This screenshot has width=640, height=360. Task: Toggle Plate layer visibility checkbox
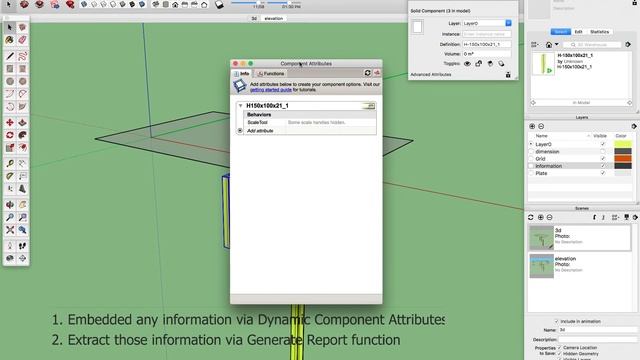(603, 173)
